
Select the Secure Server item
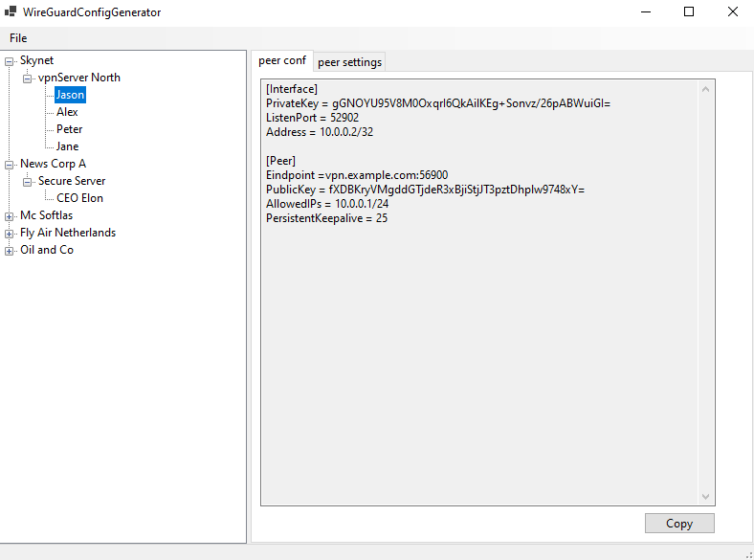(72, 181)
